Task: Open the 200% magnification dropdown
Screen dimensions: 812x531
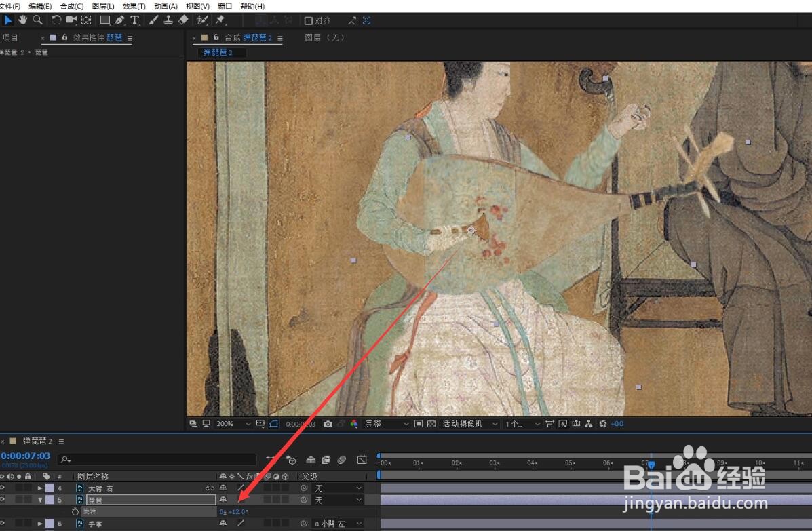Action: (233, 424)
